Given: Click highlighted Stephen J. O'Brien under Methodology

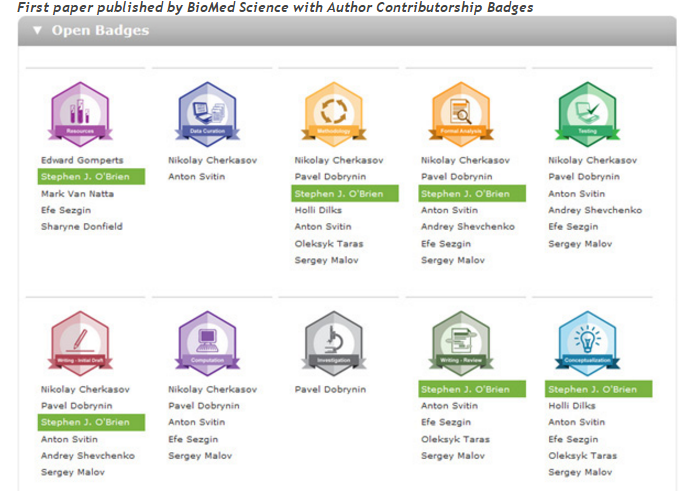Looking at the screenshot, I should pos(345,193).
